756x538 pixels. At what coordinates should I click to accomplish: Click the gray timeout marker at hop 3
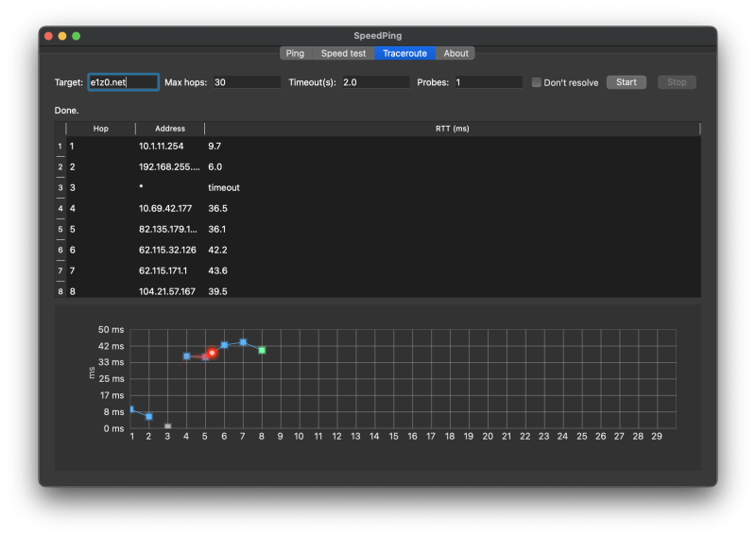tap(168, 426)
